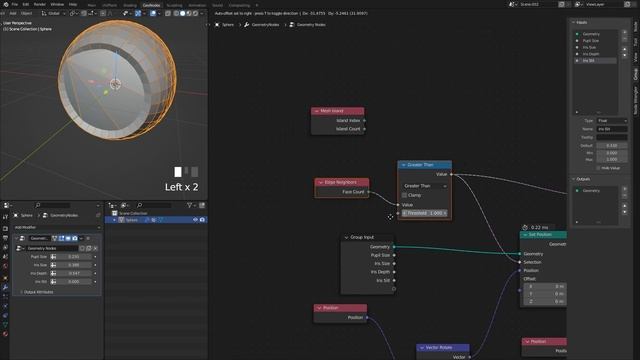Toggle viewport overlays icon
Screen dimensions: 640x360
[153, 13]
